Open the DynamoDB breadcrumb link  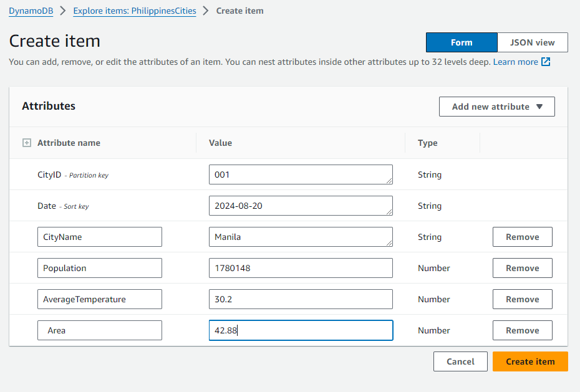tap(31, 11)
